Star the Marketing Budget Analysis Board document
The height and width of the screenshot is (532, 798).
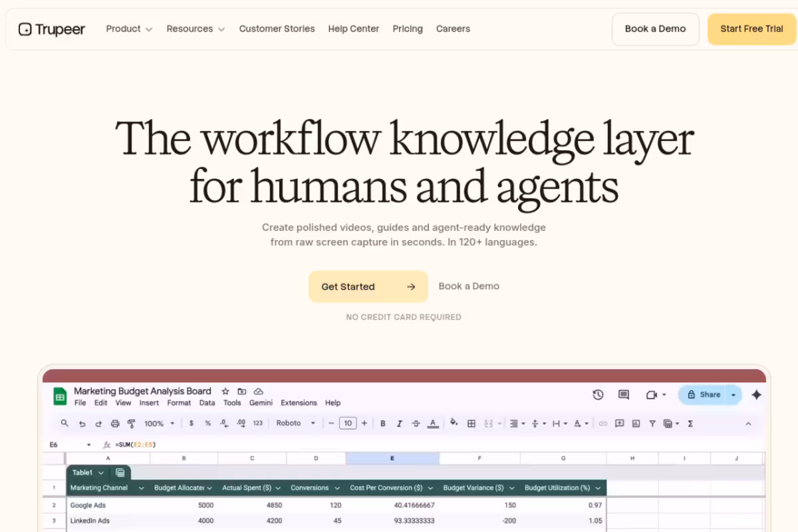click(225, 392)
